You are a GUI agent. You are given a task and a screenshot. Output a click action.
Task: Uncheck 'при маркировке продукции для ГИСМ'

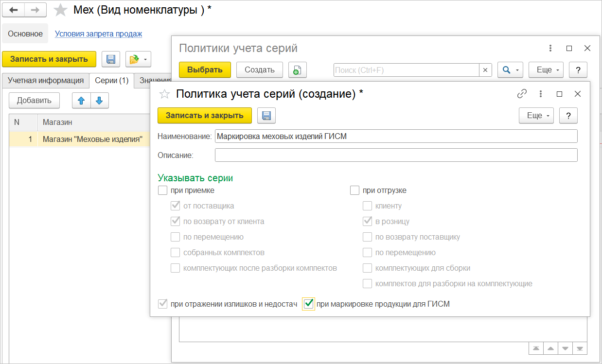(x=308, y=304)
